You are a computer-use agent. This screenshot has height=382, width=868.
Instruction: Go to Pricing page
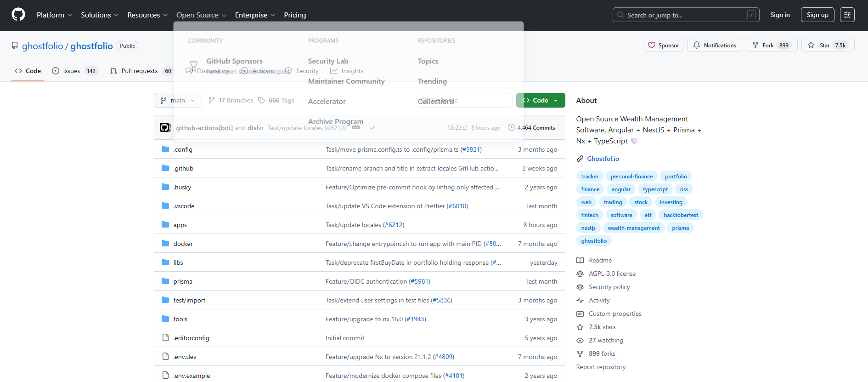pos(295,15)
